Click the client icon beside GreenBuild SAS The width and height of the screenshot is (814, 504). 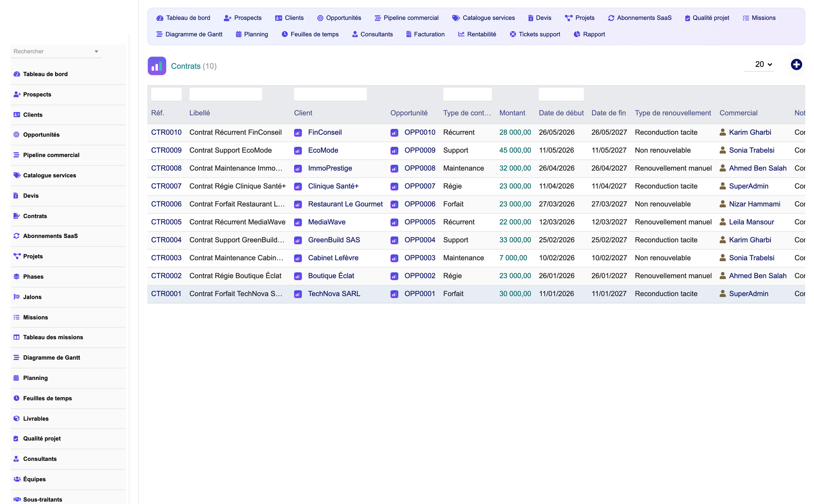coord(298,240)
